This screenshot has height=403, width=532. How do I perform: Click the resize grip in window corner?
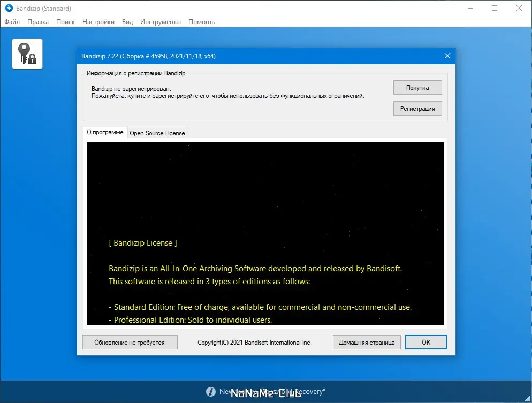point(528,399)
